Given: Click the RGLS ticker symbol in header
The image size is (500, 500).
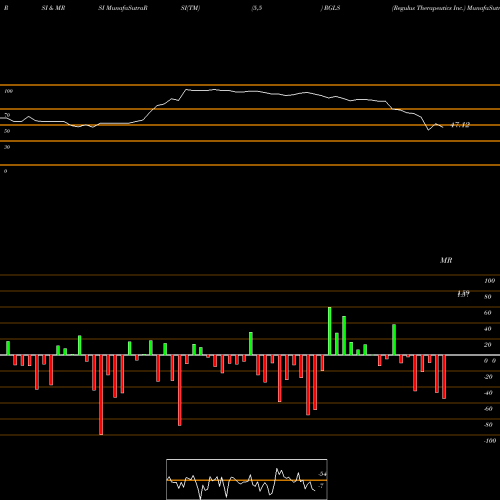Looking at the screenshot, I should point(332,8).
